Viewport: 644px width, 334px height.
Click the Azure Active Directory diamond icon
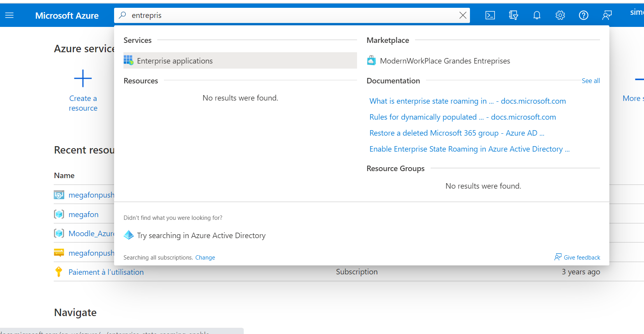128,235
